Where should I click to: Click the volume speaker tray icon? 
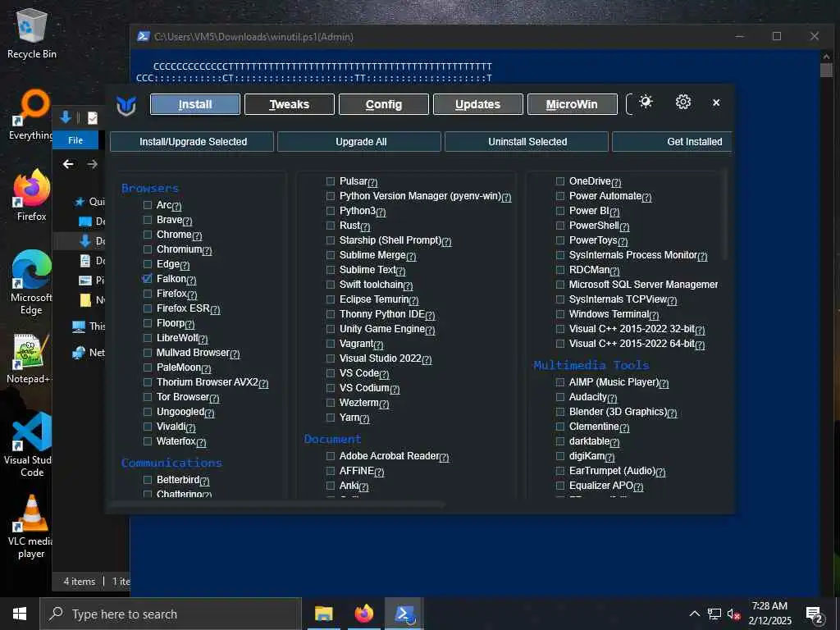click(733, 614)
